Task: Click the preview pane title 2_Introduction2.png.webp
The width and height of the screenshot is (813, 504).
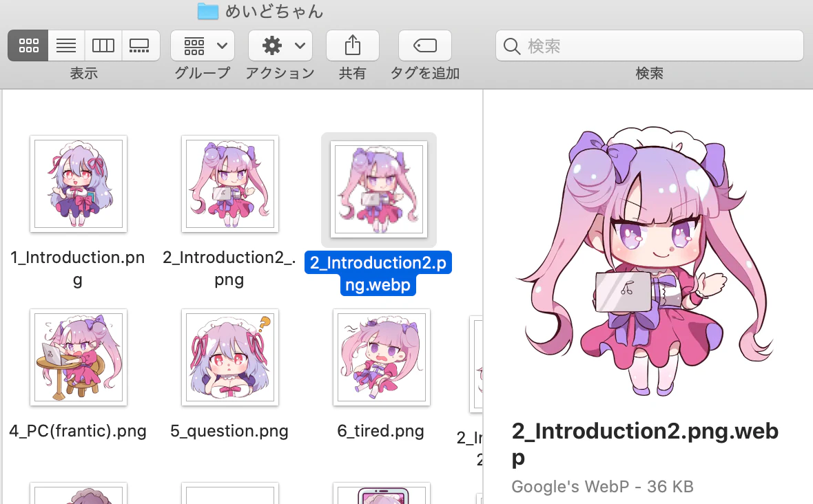Action: coord(645,444)
